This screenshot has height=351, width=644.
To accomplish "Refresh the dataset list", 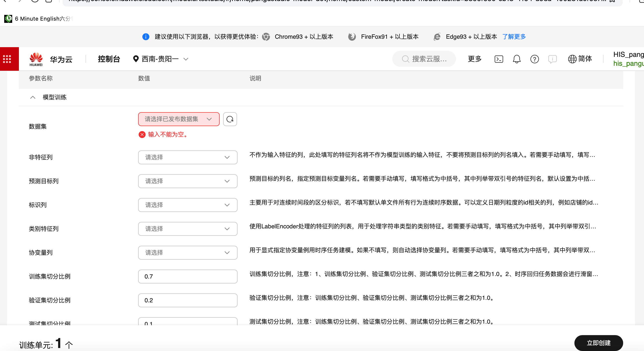I will point(230,119).
